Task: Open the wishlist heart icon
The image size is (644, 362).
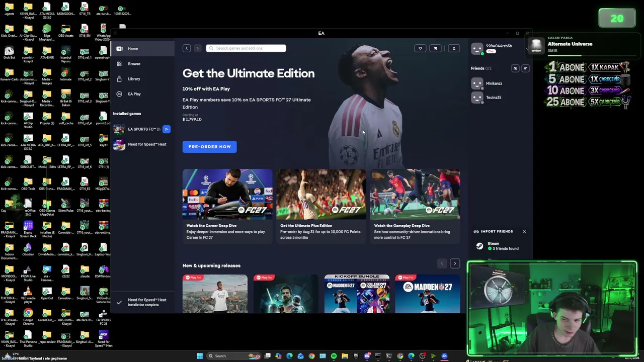Action: point(420,48)
